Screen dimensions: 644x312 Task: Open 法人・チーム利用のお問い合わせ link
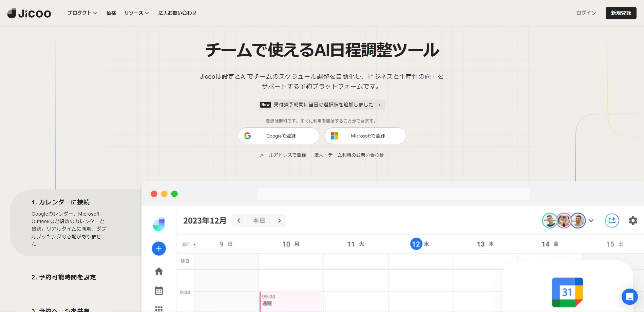(x=349, y=155)
